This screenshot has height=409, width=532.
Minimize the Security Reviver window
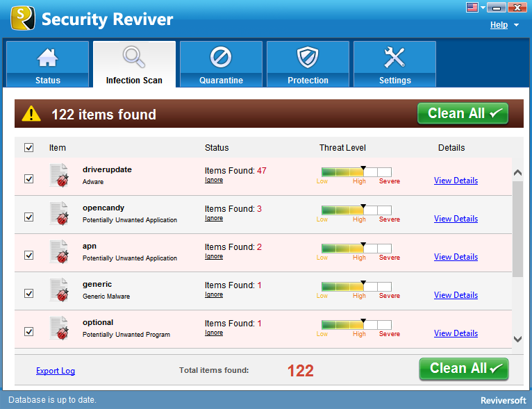(497, 7)
